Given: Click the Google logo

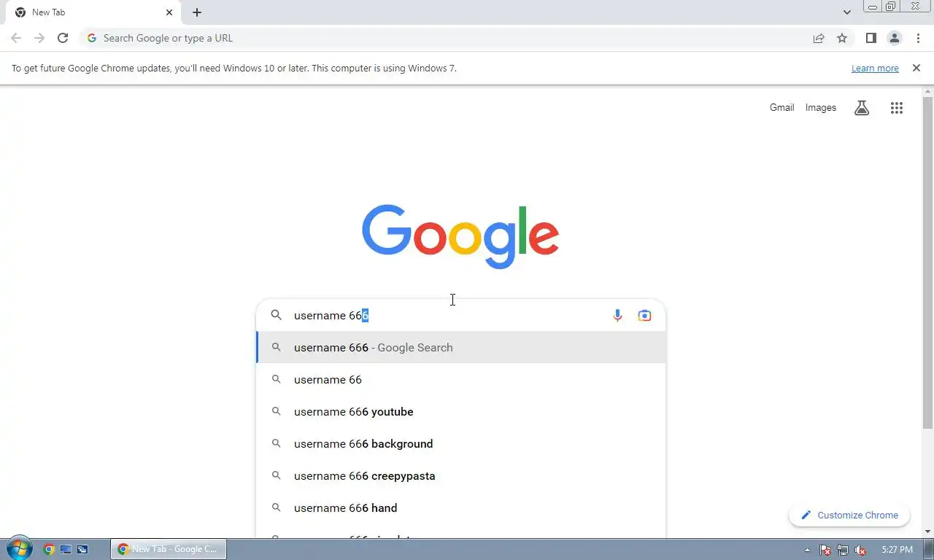Looking at the screenshot, I should pos(460,236).
